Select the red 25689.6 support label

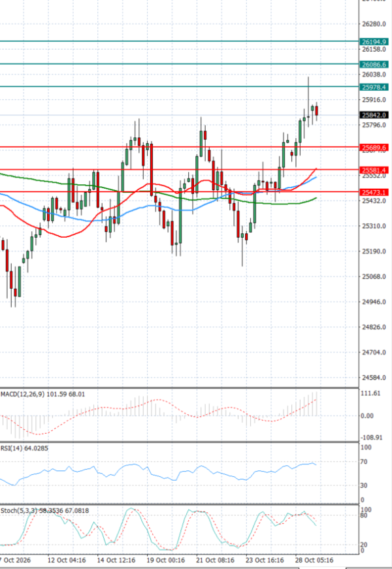374,148
